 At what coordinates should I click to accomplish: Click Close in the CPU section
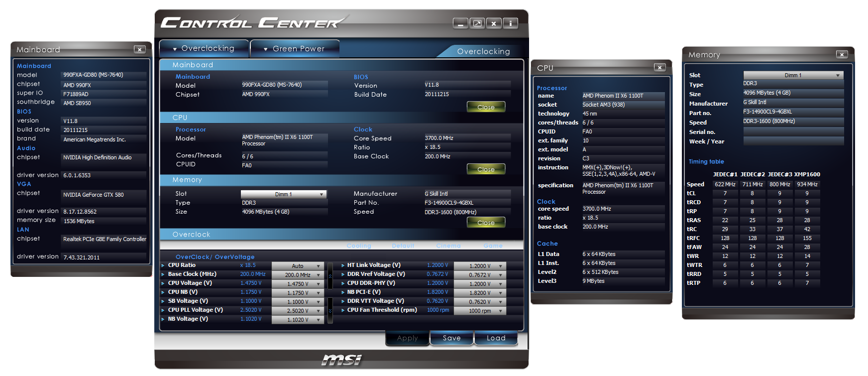tap(486, 169)
